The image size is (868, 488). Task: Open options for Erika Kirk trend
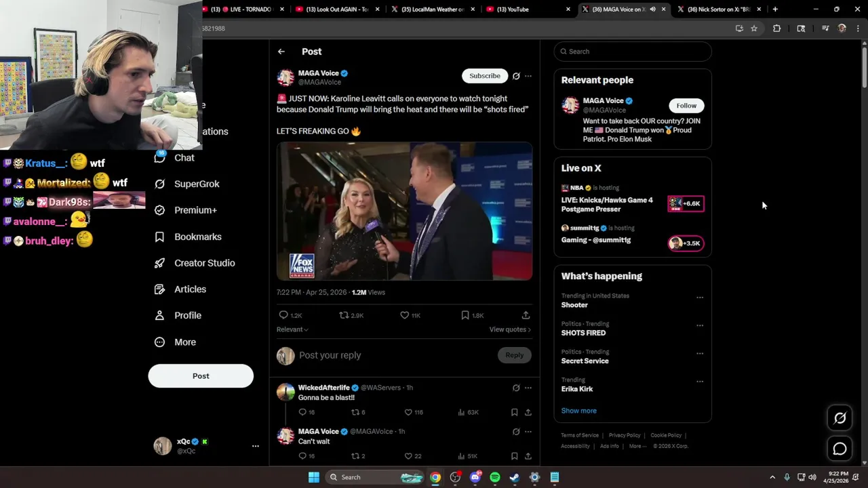click(700, 382)
